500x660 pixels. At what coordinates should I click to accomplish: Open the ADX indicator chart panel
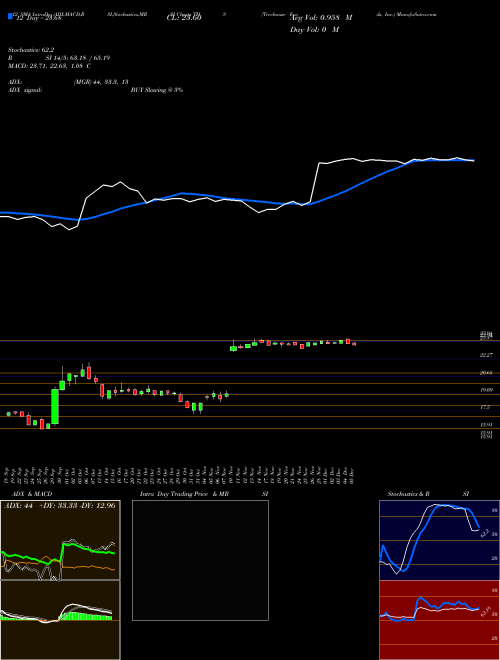click(60, 540)
